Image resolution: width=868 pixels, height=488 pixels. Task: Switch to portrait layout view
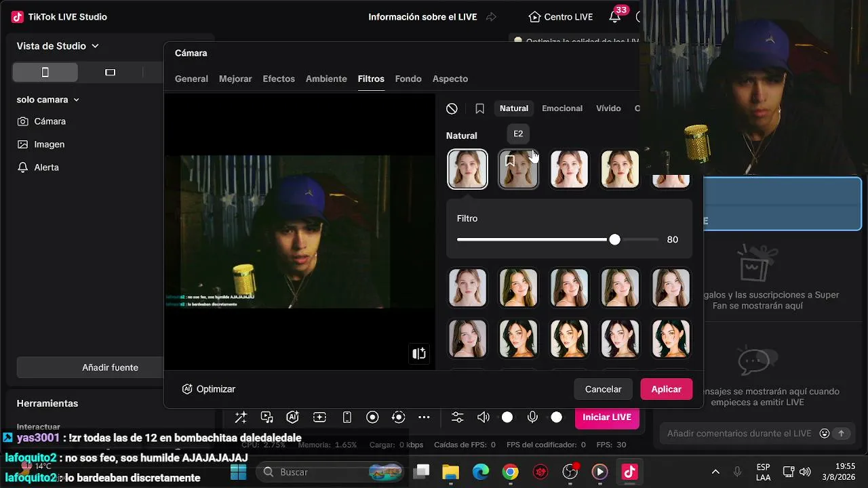[45, 73]
